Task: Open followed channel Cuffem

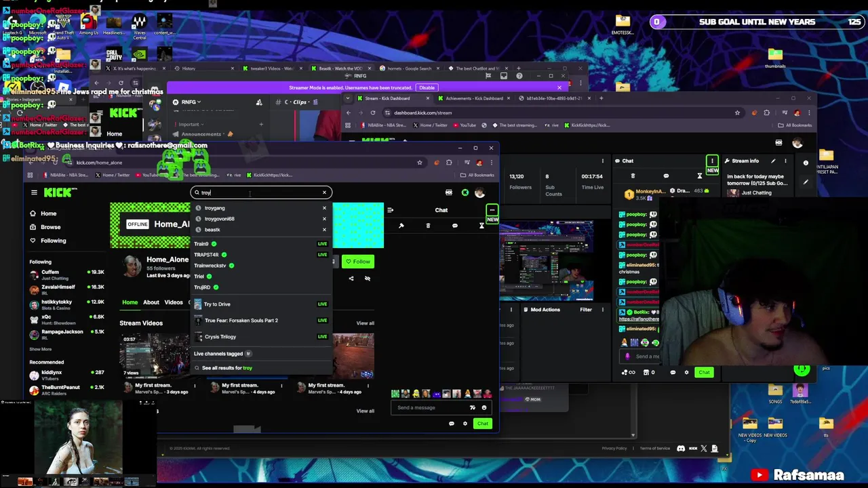Action: click(x=66, y=274)
